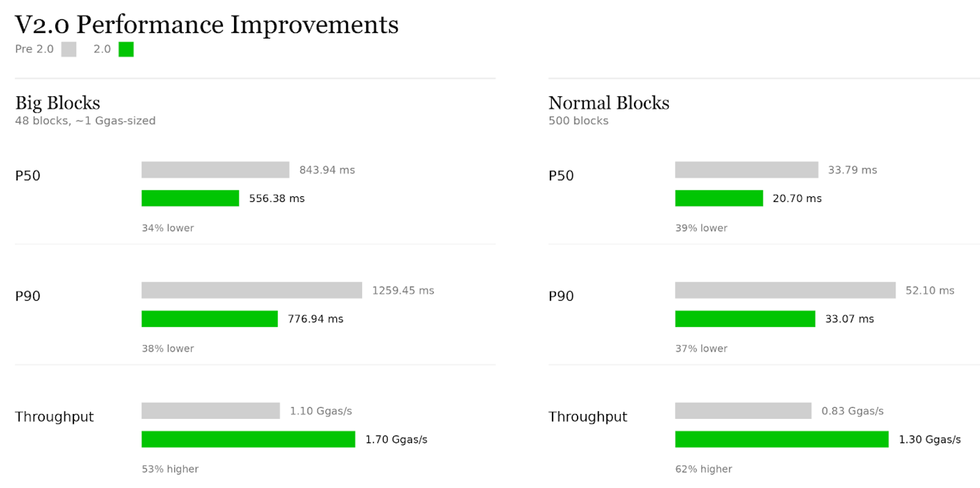Click the V2.0 Performance Improvements title

point(206,24)
